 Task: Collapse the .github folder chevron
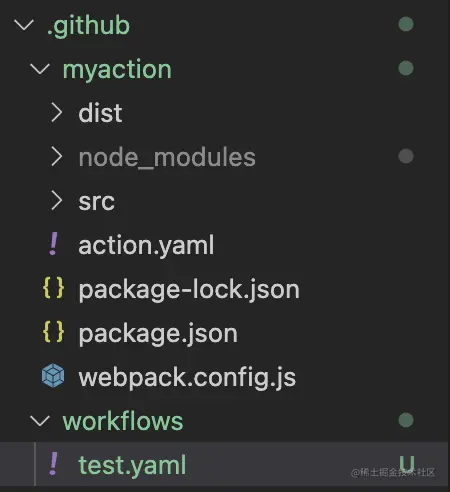24,25
